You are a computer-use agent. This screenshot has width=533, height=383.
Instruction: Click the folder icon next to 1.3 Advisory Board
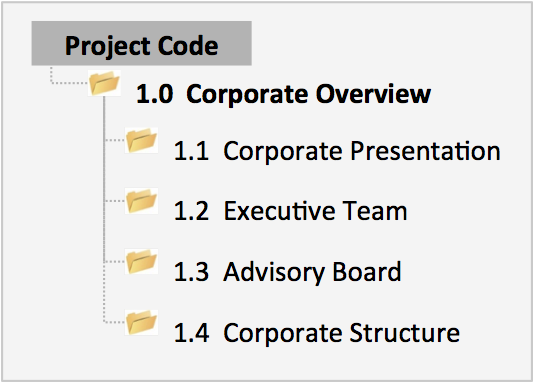[141, 262]
